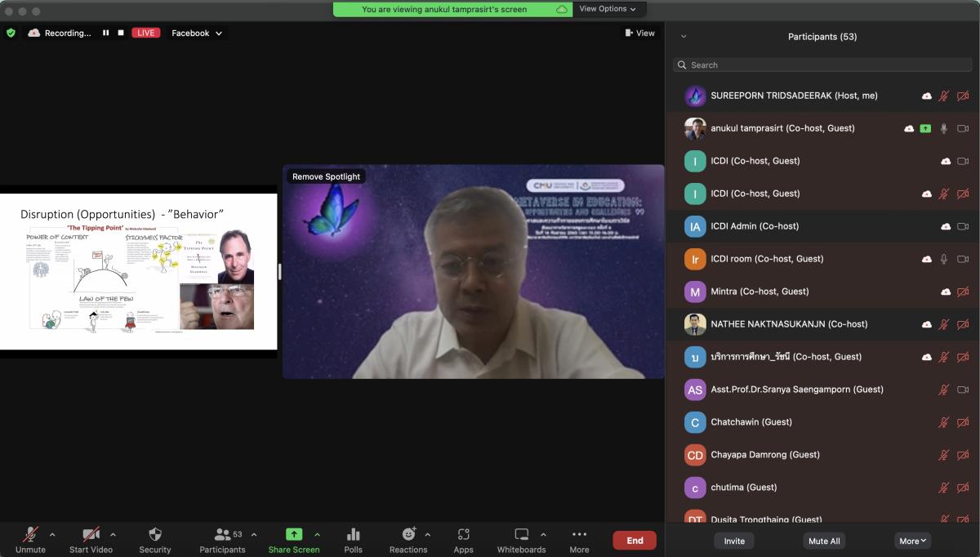Click Mintra's cloud recording icon
This screenshot has width=980, height=557.
tap(946, 292)
